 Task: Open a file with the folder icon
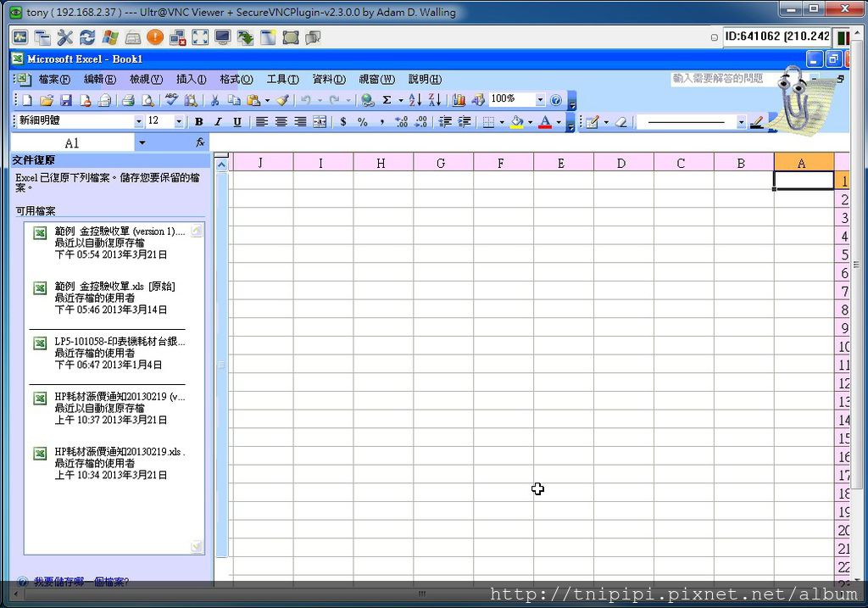(x=47, y=100)
